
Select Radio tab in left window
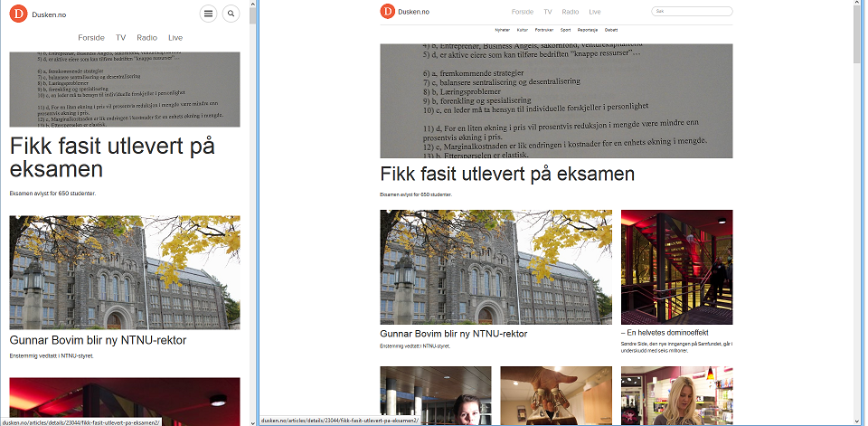pos(147,38)
